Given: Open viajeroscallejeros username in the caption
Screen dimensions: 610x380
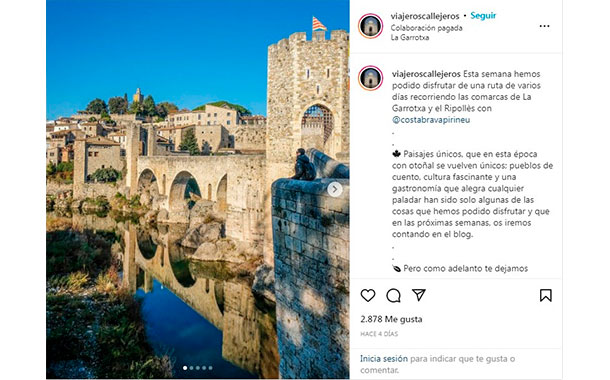Looking at the screenshot, I should coord(426,74).
